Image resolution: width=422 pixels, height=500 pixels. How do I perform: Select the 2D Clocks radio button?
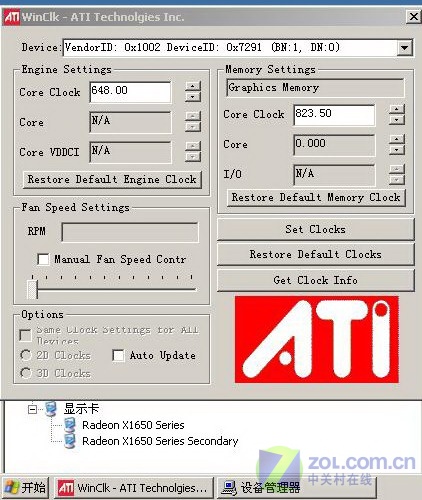[26, 355]
